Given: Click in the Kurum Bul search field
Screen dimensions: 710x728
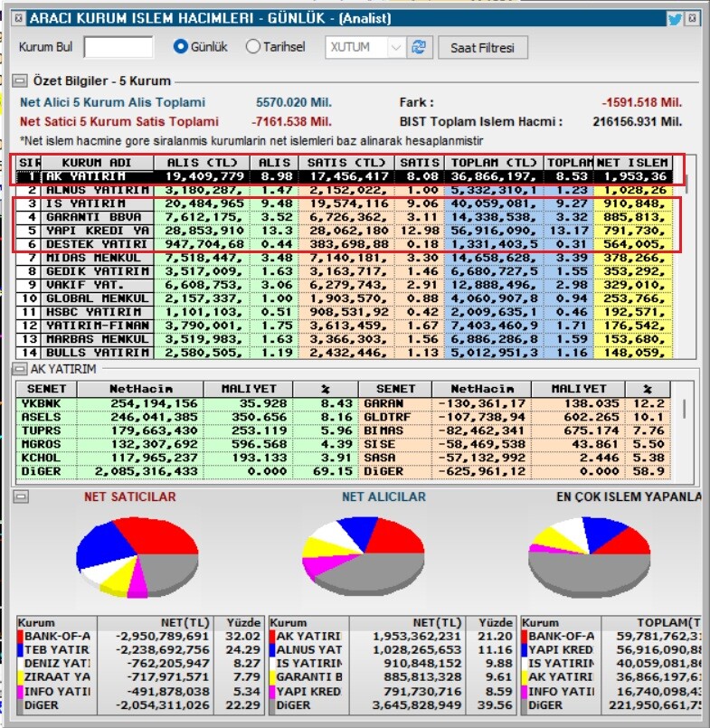Looking at the screenshot, I should (x=118, y=48).
